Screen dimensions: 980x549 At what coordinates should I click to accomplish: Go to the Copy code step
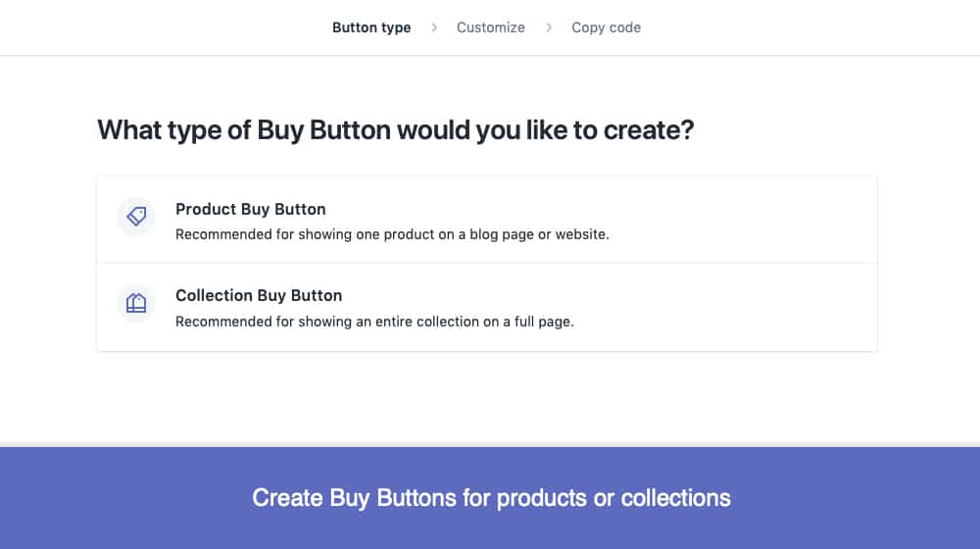pos(607,27)
